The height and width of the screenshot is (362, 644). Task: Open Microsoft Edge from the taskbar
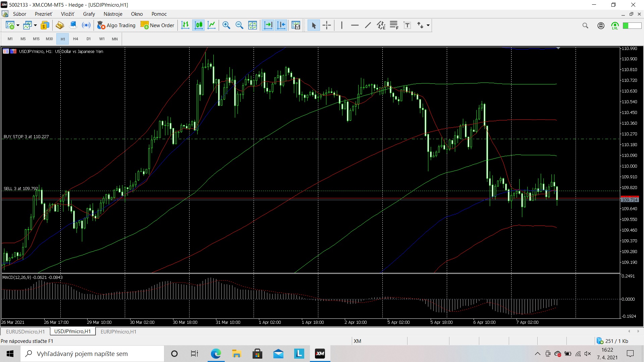point(216,354)
